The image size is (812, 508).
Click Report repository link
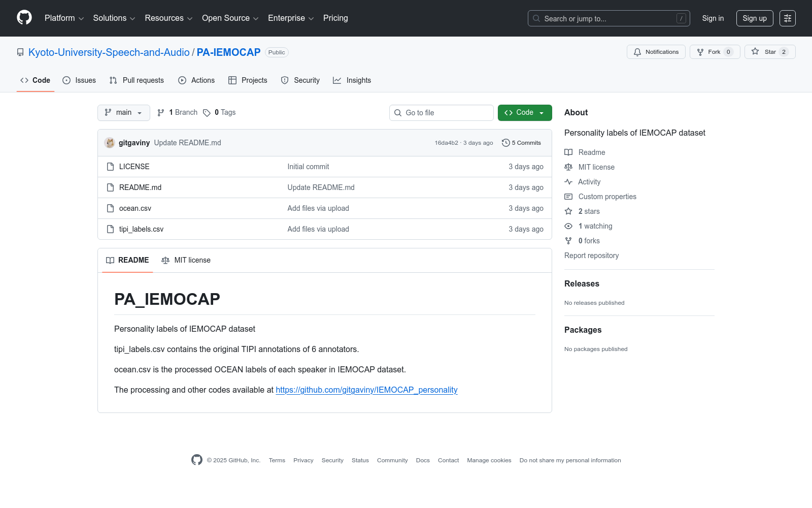(x=592, y=256)
